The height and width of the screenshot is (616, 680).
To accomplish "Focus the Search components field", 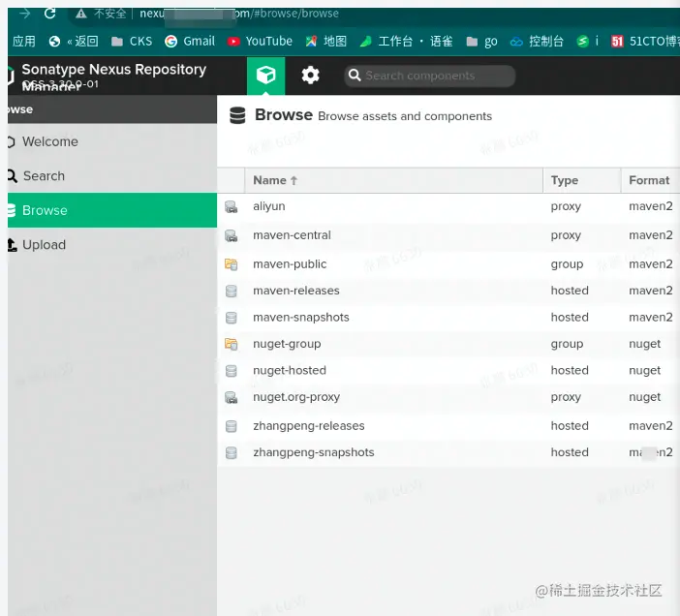I will click(429, 76).
